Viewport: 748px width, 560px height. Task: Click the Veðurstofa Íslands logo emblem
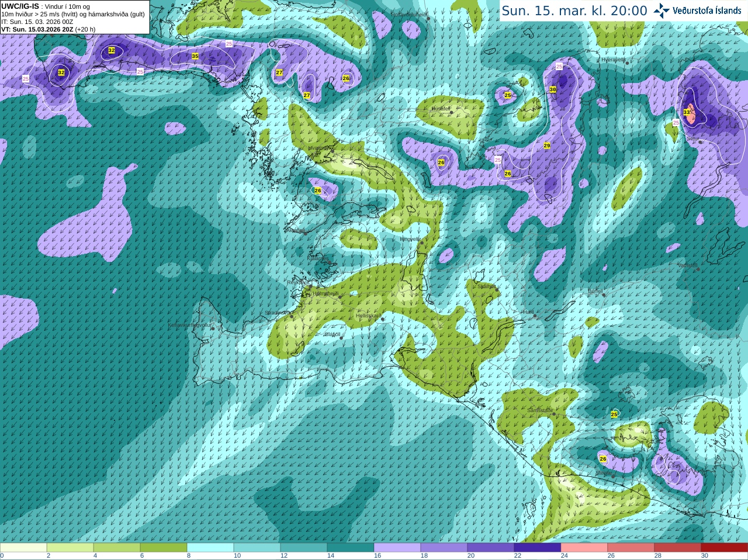[662, 11]
